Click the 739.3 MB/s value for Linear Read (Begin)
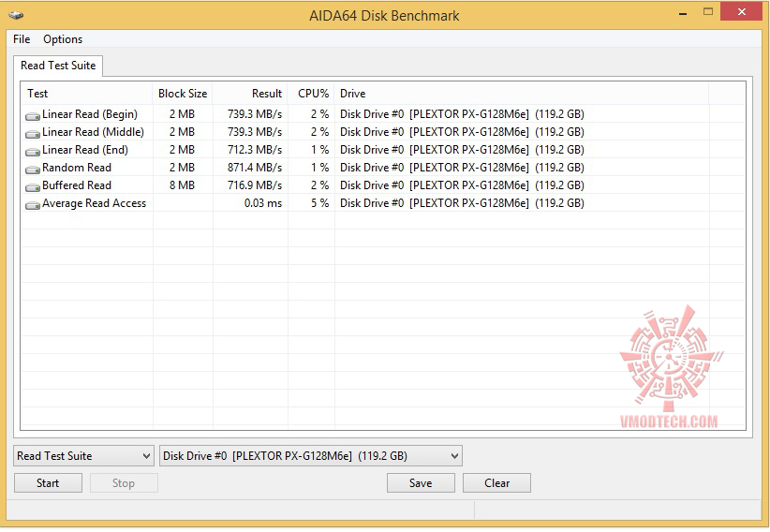 tap(255, 114)
